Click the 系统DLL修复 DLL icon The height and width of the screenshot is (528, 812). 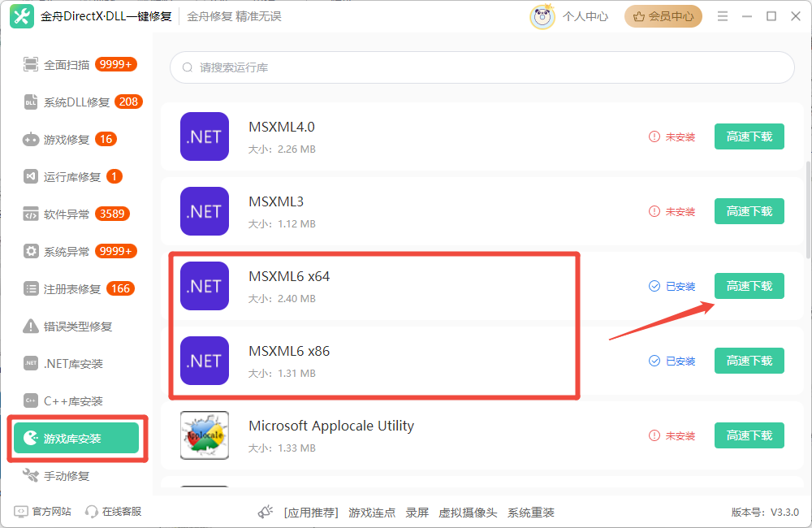coord(31,102)
